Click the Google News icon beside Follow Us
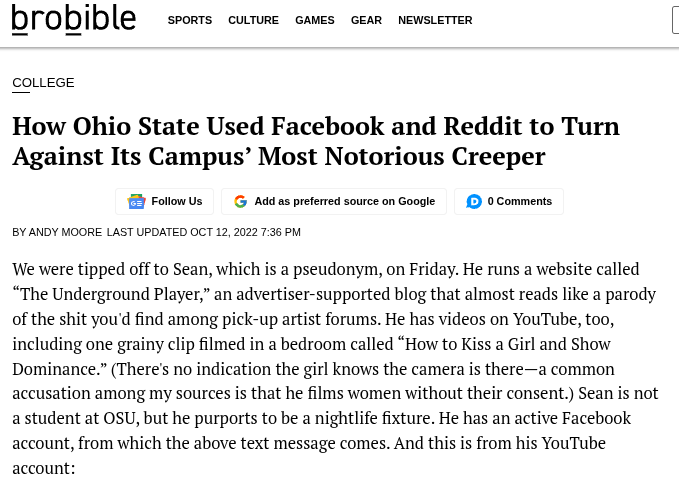The height and width of the screenshot is (496, 679). 136,201
